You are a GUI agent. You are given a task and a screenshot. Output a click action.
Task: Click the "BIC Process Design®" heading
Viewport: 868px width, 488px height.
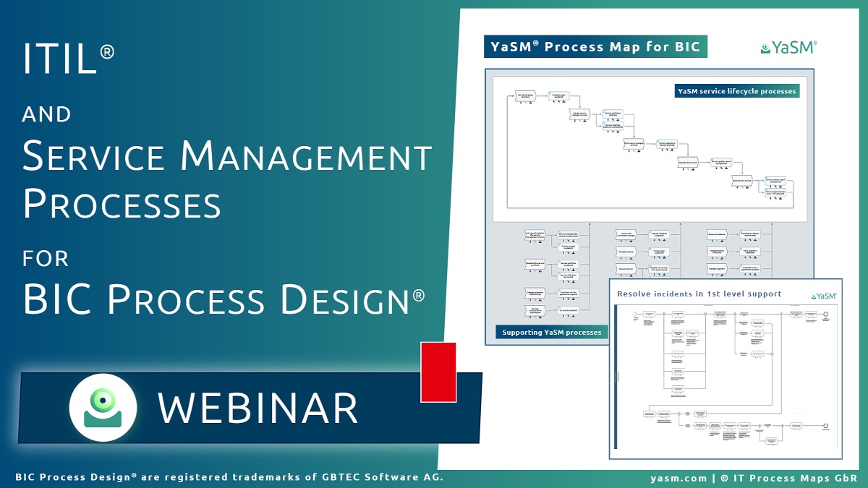[x=224, y=299]
